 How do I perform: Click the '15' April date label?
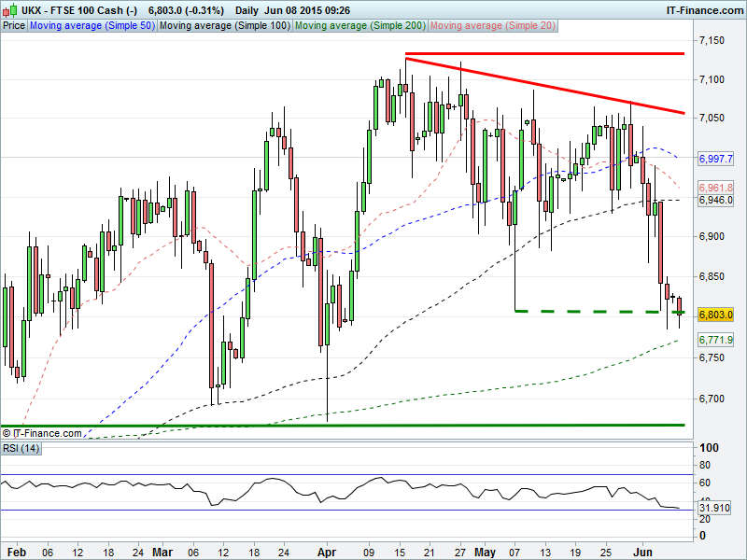[x=400, y=553]
